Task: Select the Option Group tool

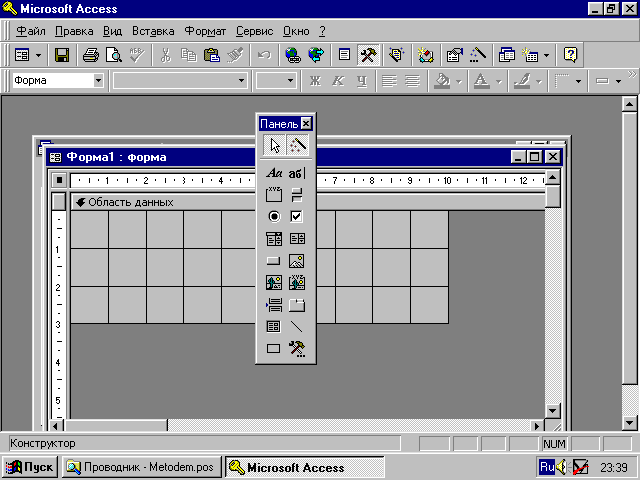Action: coord(274,195)
